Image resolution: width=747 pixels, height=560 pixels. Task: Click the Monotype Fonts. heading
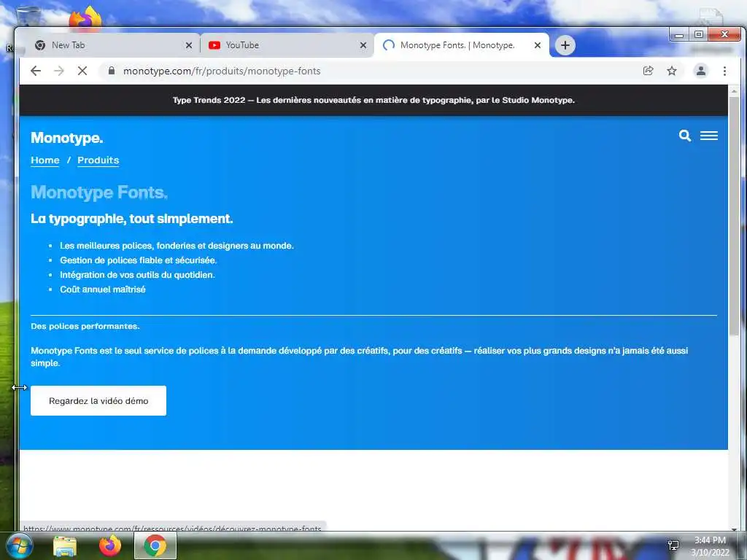tap(99, 192)
